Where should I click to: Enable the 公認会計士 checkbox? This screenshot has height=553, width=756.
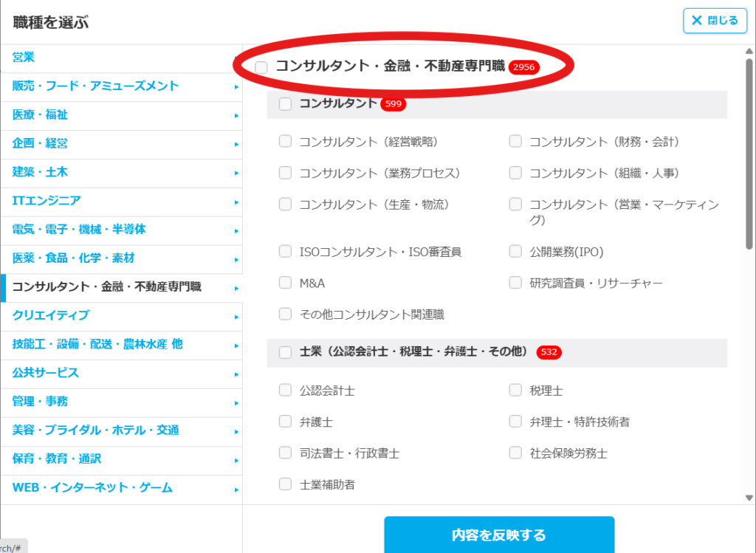[285, 390]
